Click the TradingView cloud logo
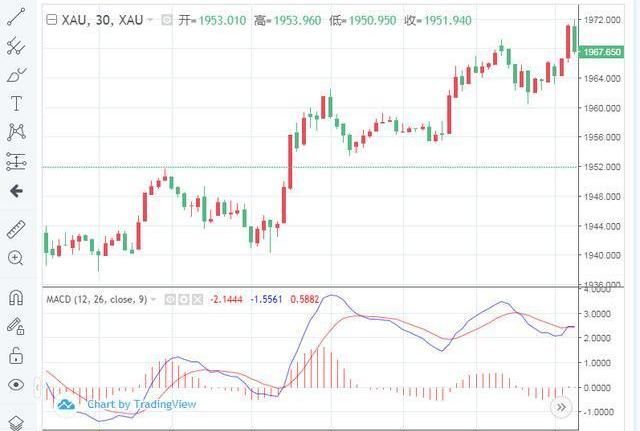The height and width of the screenshot is (431, 640). click(x=66, y=405)
